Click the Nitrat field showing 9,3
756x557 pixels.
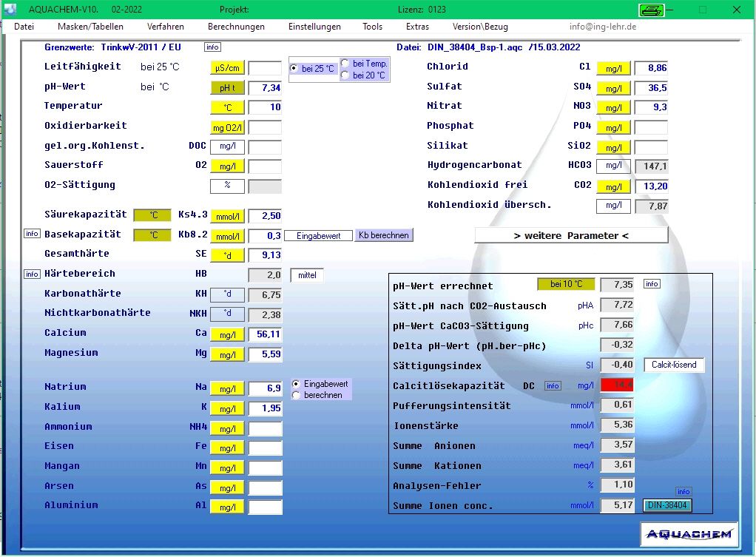pyautogui.click(x=652, y=107)
